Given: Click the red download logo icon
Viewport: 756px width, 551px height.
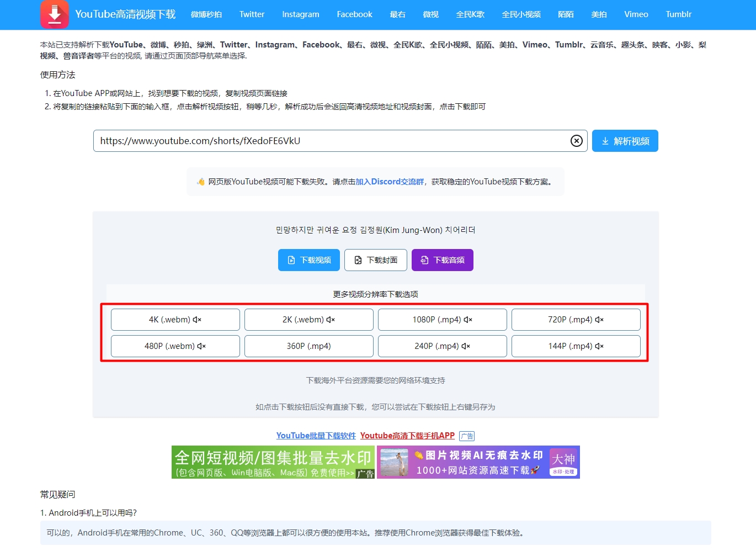Looking at the screenshot, I should click(x=55, y=14).
